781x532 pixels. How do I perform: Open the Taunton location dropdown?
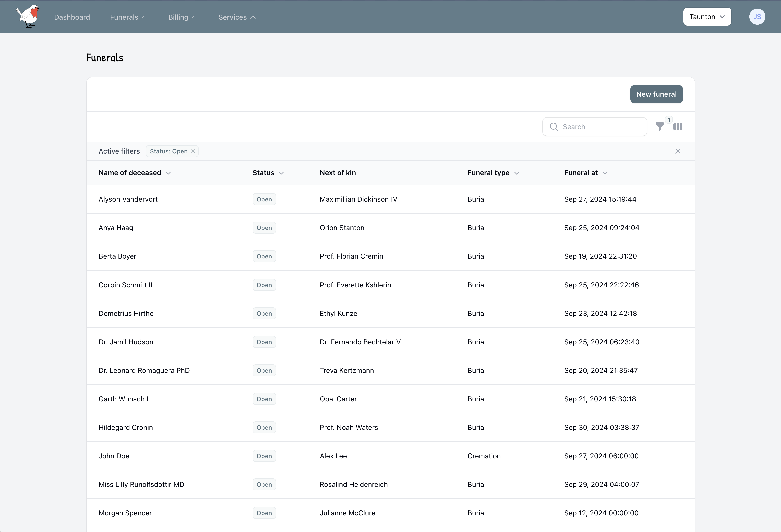tap(707, 17)
